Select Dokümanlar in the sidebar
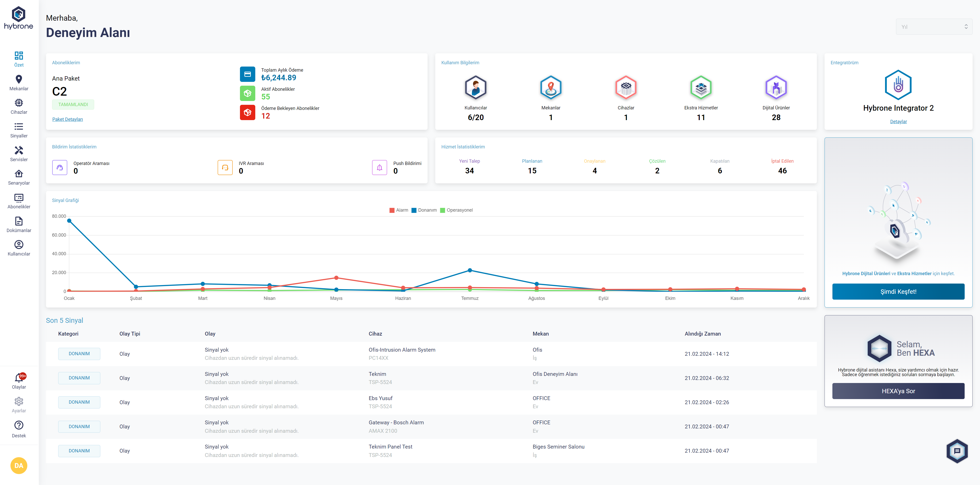The image size is (980, 485). click(19, 221)
